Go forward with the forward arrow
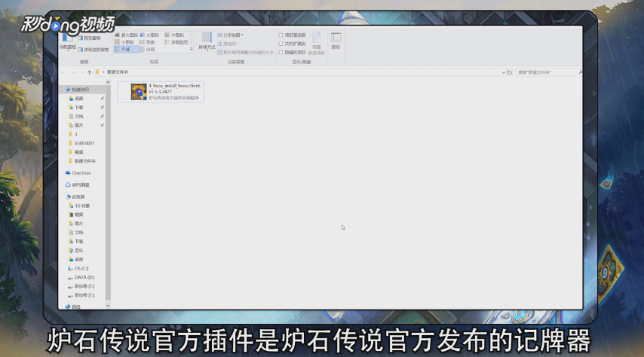Screen dimensions: 644x357 (x=74, y=72)
